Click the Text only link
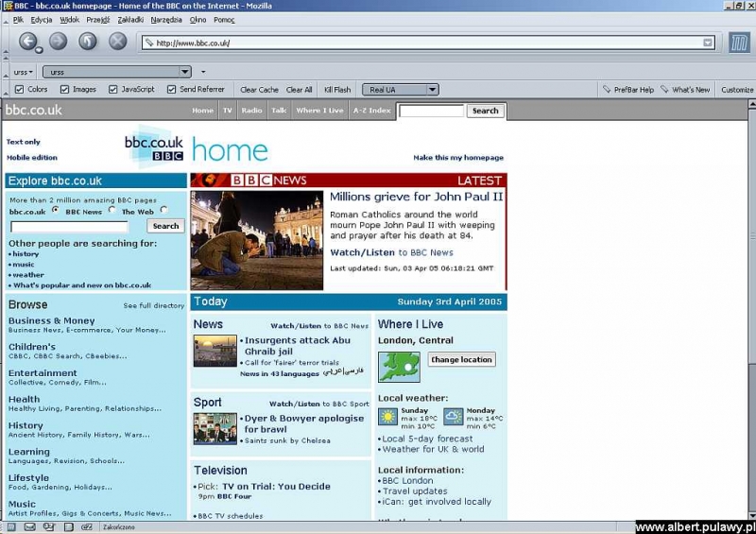The width and height of the screenshot is (756, 534). tap(23, 142)
